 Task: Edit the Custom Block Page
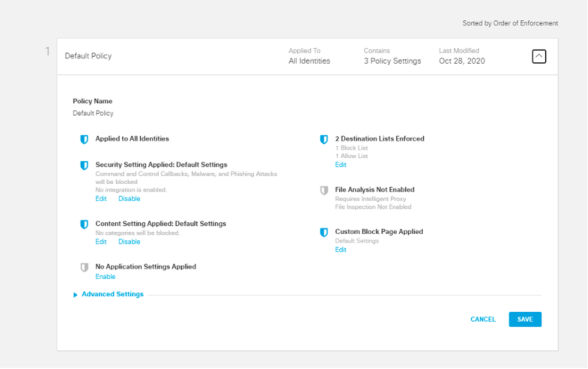point(341,249)
